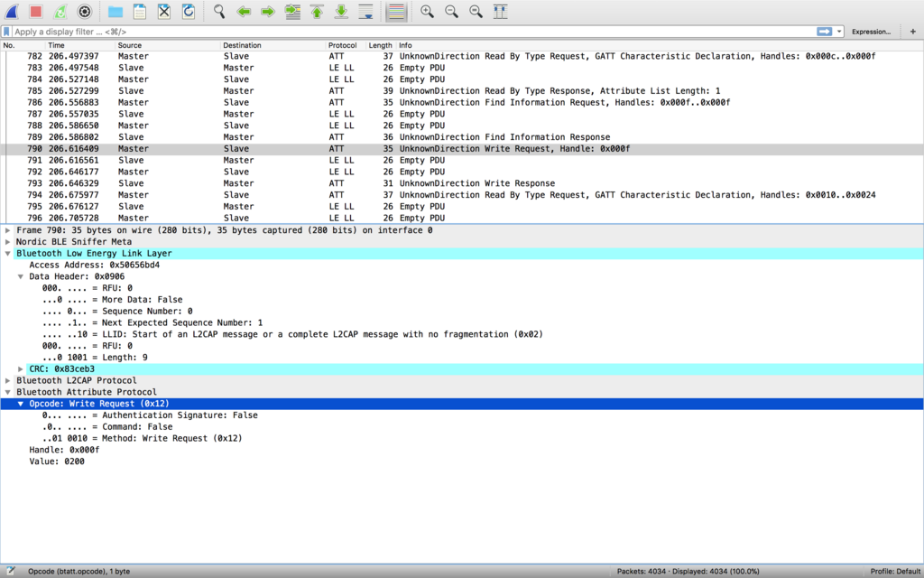Sort by the Length column header
Image resolution: width=924 pixels, height=578 pixels.
tap(380, 45)
